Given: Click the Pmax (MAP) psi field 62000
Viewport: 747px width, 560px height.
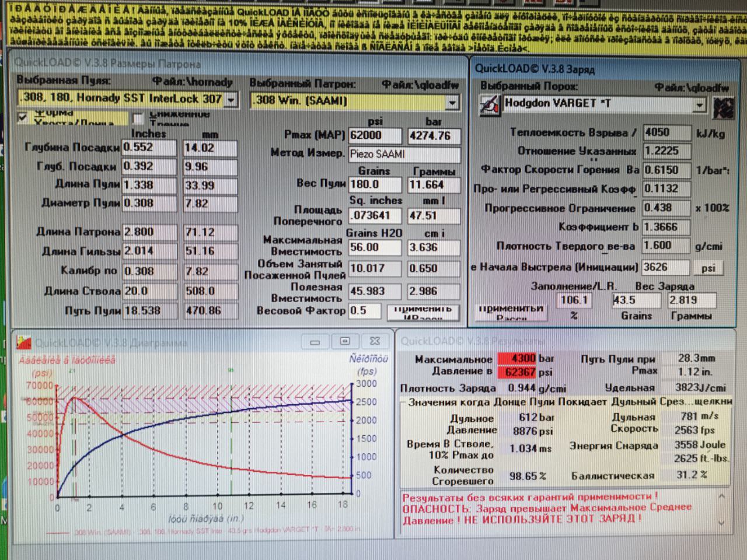Looking at the screenshot, I should [375, 136].
